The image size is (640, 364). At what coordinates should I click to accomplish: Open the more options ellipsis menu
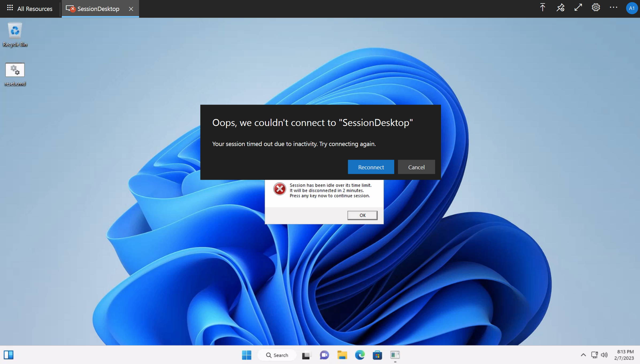(614, 7)
